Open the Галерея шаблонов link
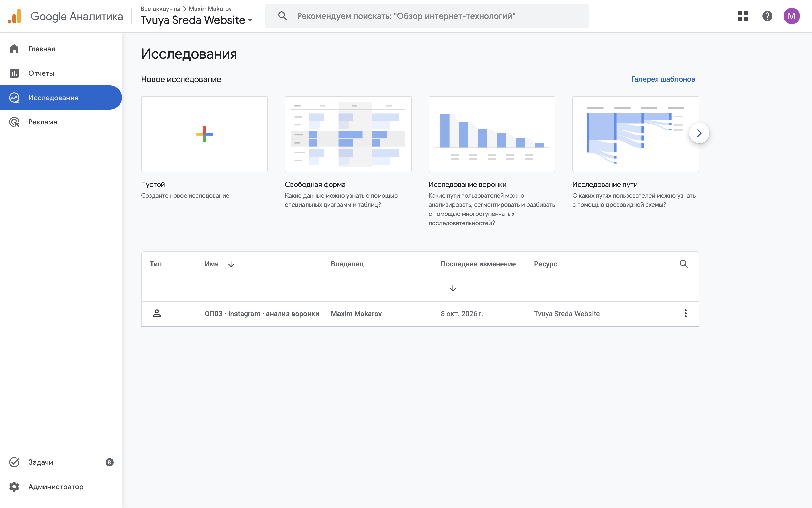The width and height of the screenshot is (812, 508). click(663, 79)
